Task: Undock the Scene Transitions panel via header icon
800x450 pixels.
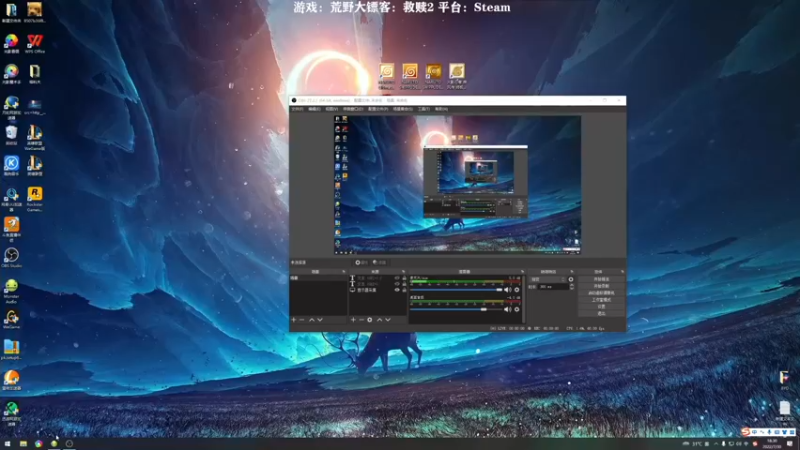Action: [571, 271]
